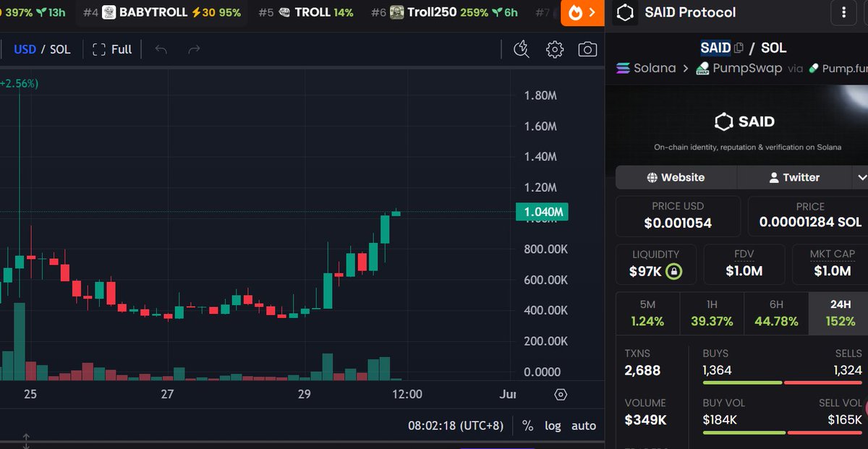Toggle log scale on chart
The width and height of the screenshot is (868, 449).
(x=553, y=426)
